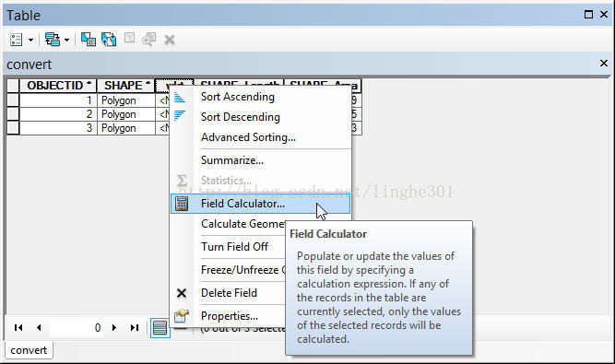Viewport: 615px width, 364px height.
Task: Select the row selector for record 2
Action: [x=13, y=114]
